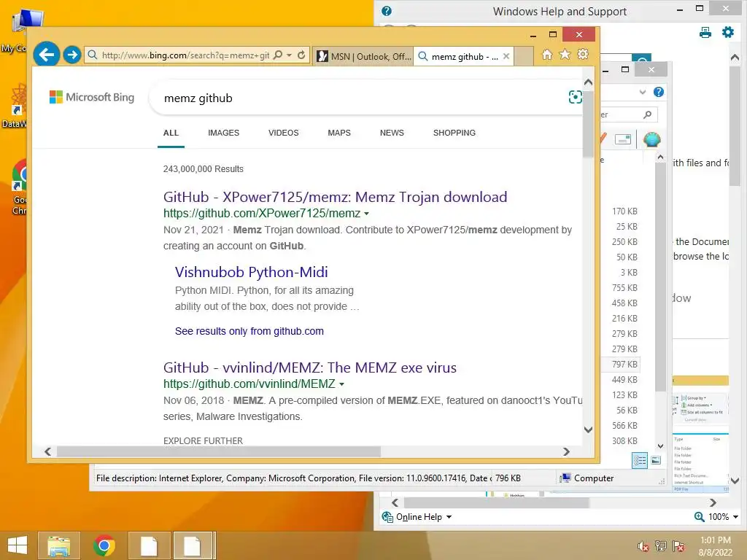Click File Explorer search magnifier

647,114
